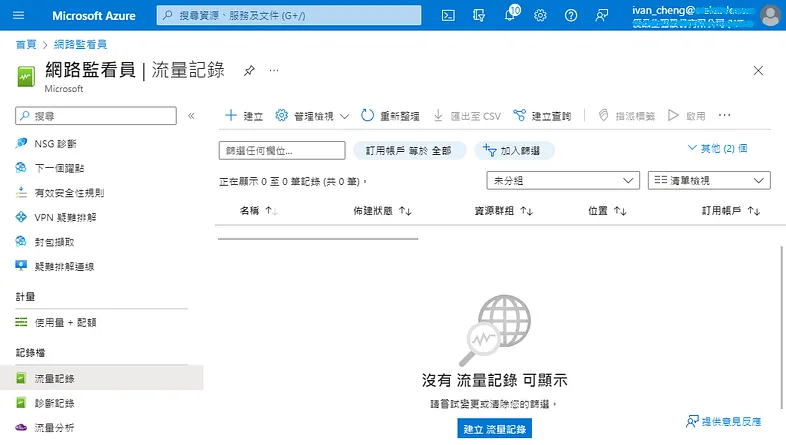
Task: Click the left menu 搜尋 field
Action: (96, 116)
